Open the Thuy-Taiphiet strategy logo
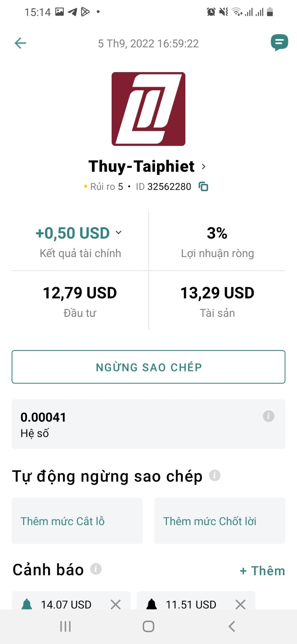297x644 pixels. point(148,109)
